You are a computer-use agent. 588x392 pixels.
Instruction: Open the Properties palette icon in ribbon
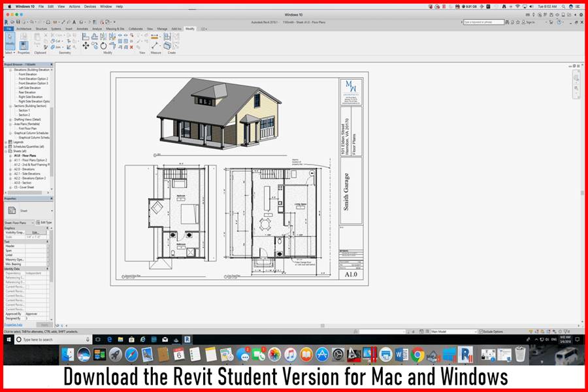coord(24,44)
